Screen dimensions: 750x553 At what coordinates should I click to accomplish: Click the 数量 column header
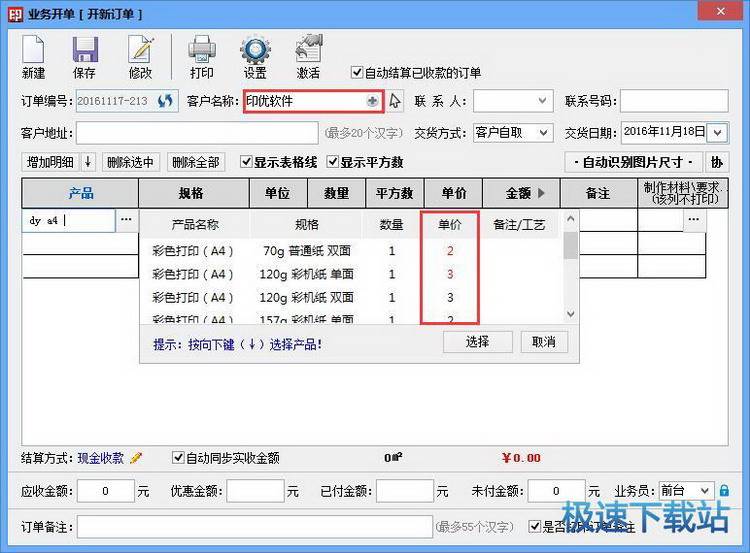point(337,193)
